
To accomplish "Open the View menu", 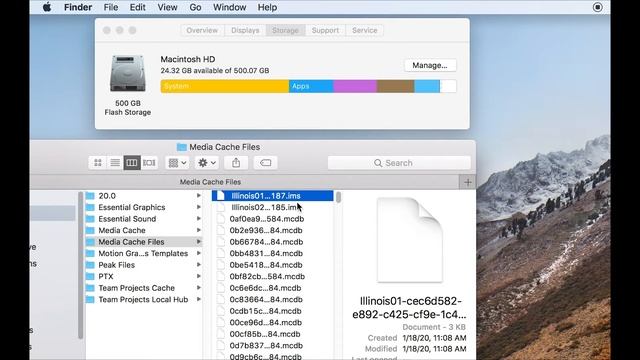I will click(167, 7).
